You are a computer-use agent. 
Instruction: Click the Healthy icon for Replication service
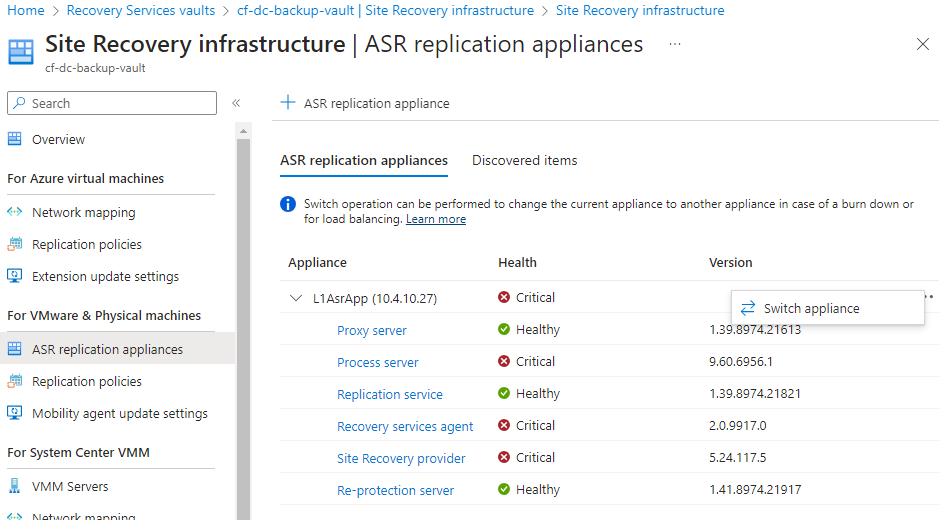click(504, 393)
